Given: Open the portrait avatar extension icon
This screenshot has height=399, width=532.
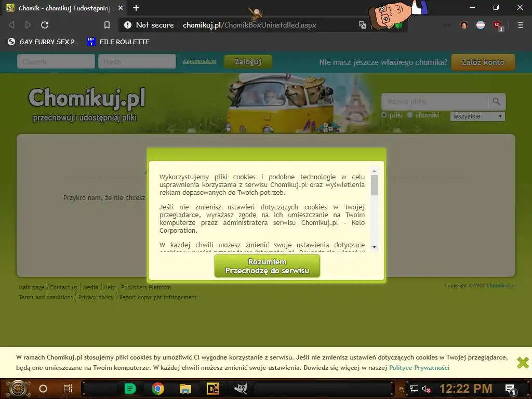Looking at the screenshot, I should coord(464,25).
